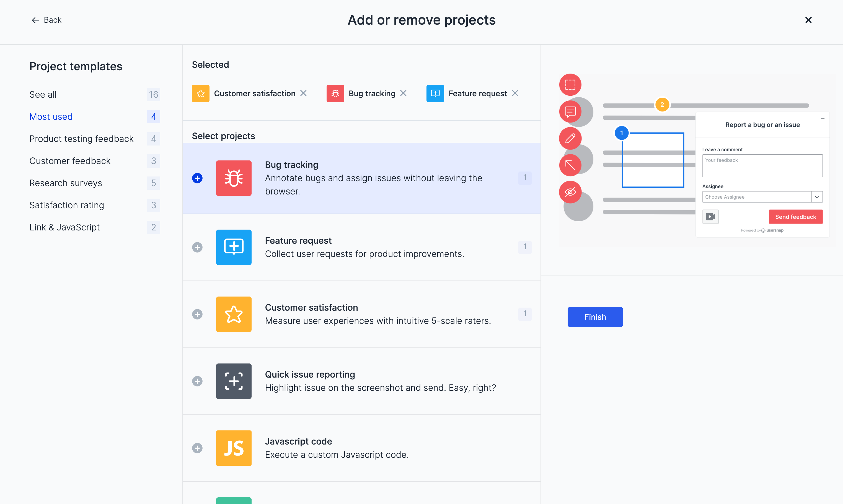Go back using the Back arrow
843x504 pixels.
pyautogui.click(x=46, y=20)
